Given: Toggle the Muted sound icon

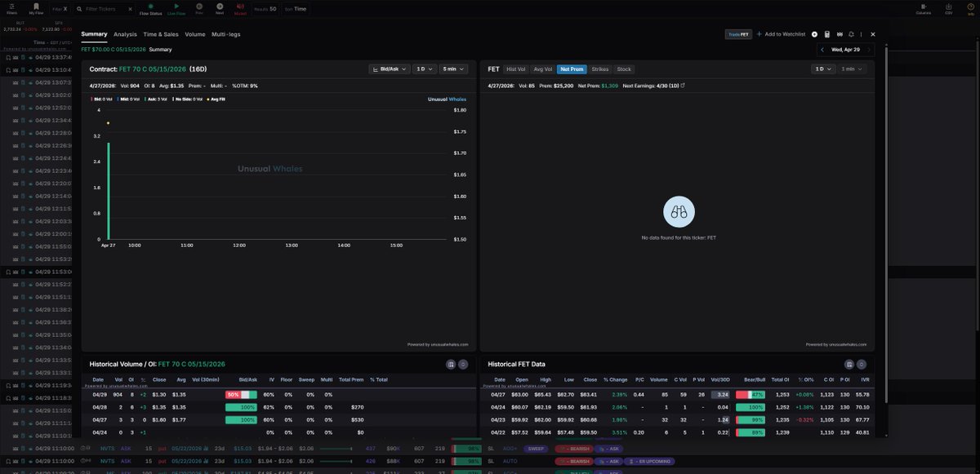Looking at the screenshot, I should coord(240,8).
